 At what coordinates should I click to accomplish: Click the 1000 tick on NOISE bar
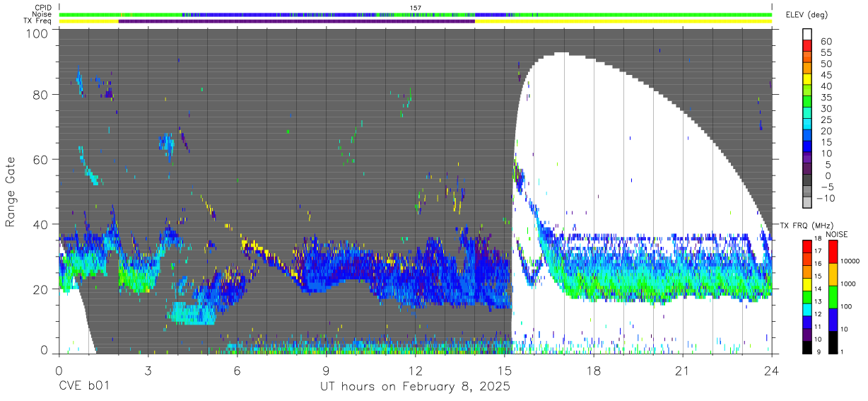(x=850, y=285)
